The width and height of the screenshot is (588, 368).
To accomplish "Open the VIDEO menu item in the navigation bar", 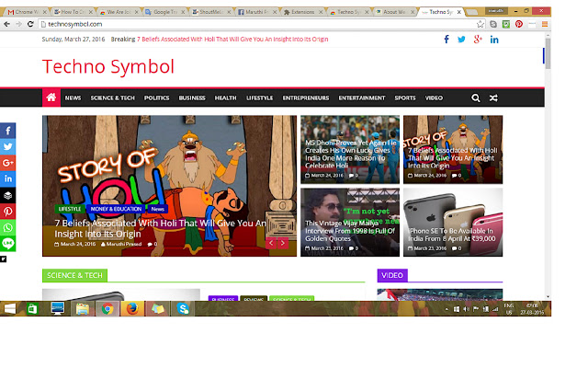I will click(434, 98).
